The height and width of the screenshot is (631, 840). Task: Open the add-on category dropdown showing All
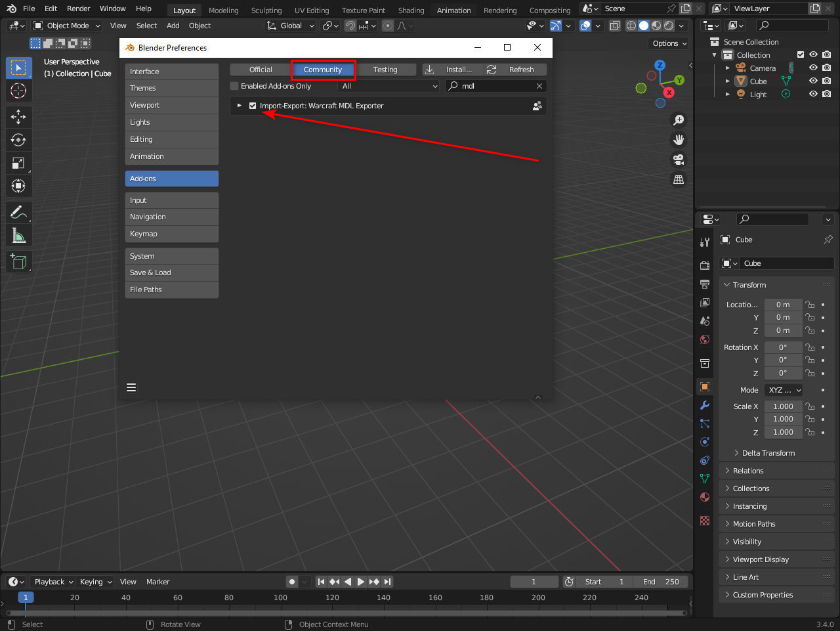(x=388, y=86)
